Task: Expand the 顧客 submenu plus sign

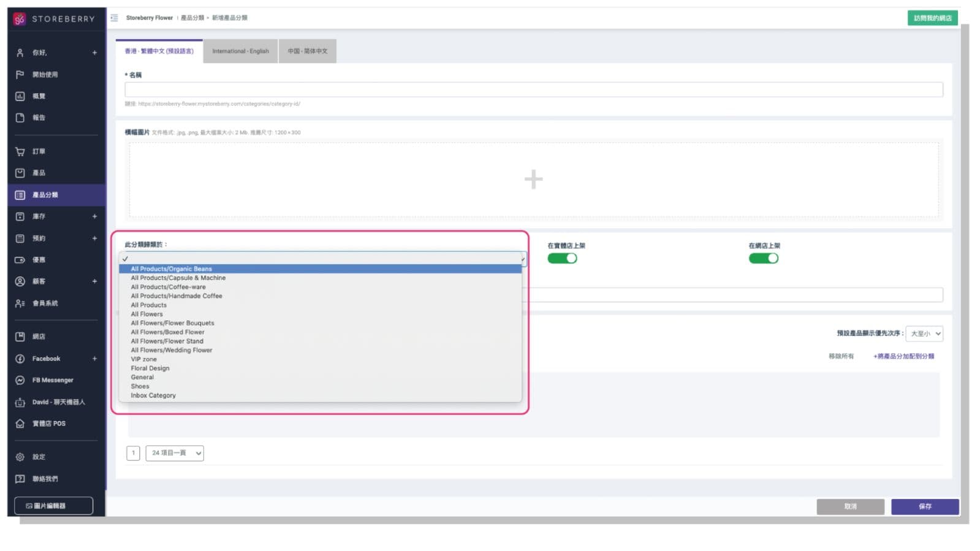Action: click(x=94, y=281)
